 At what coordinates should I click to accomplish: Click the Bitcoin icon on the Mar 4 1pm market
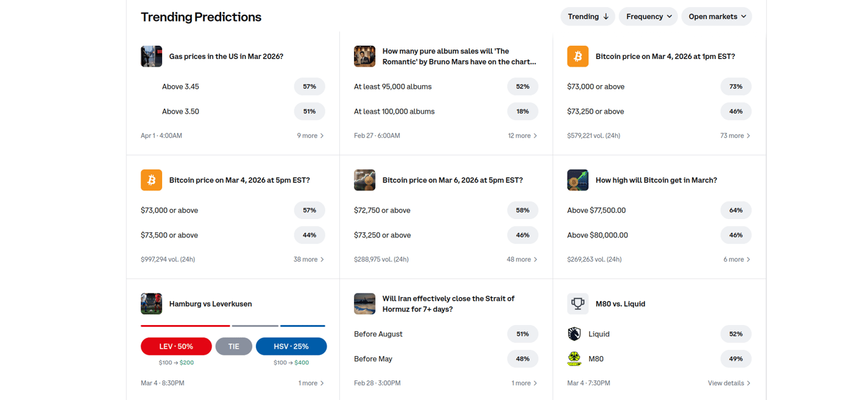578,56
